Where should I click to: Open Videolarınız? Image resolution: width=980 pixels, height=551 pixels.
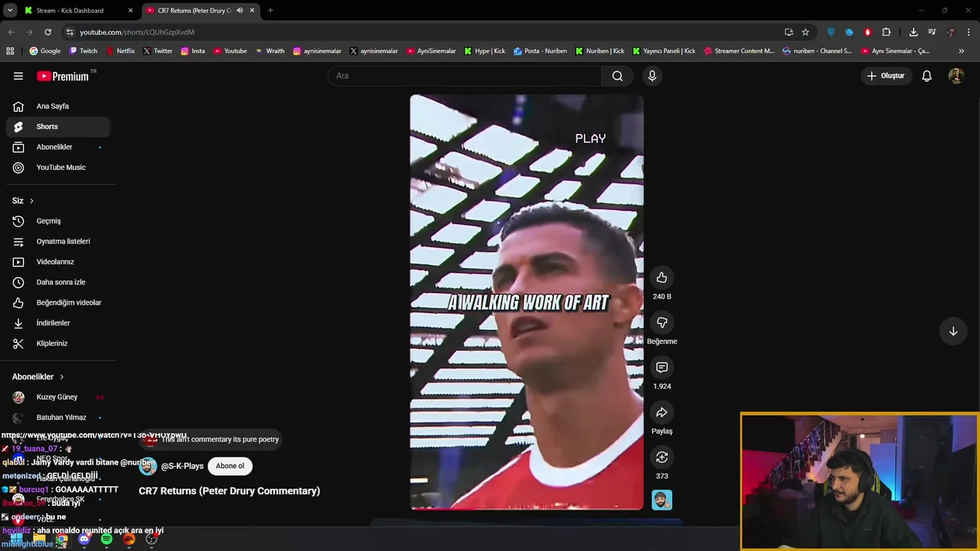click(58, 262)
